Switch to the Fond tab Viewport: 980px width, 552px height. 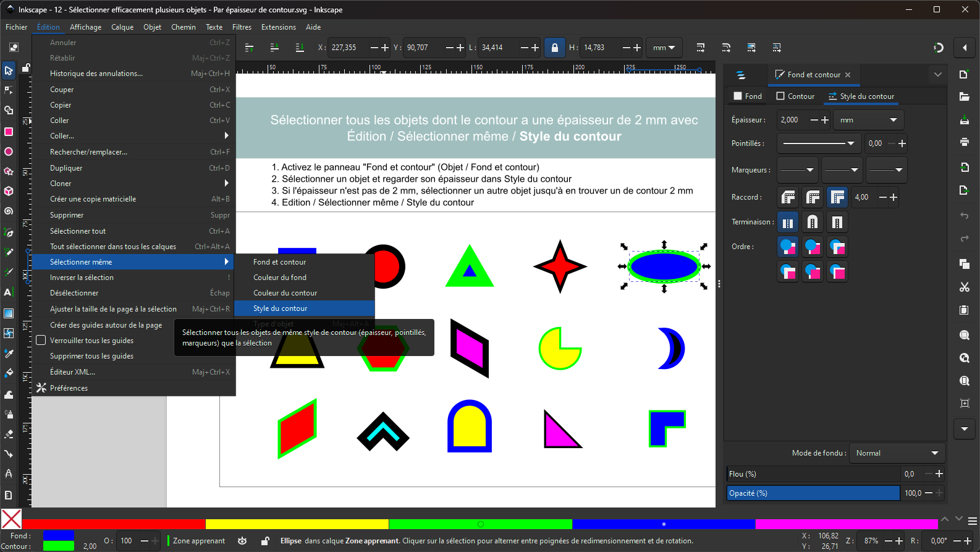tap(748, 96)
